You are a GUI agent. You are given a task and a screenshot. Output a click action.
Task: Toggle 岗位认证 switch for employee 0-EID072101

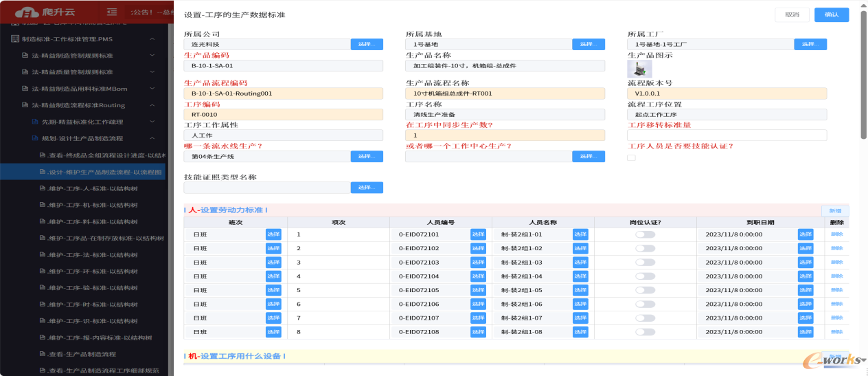pos(645,234)
